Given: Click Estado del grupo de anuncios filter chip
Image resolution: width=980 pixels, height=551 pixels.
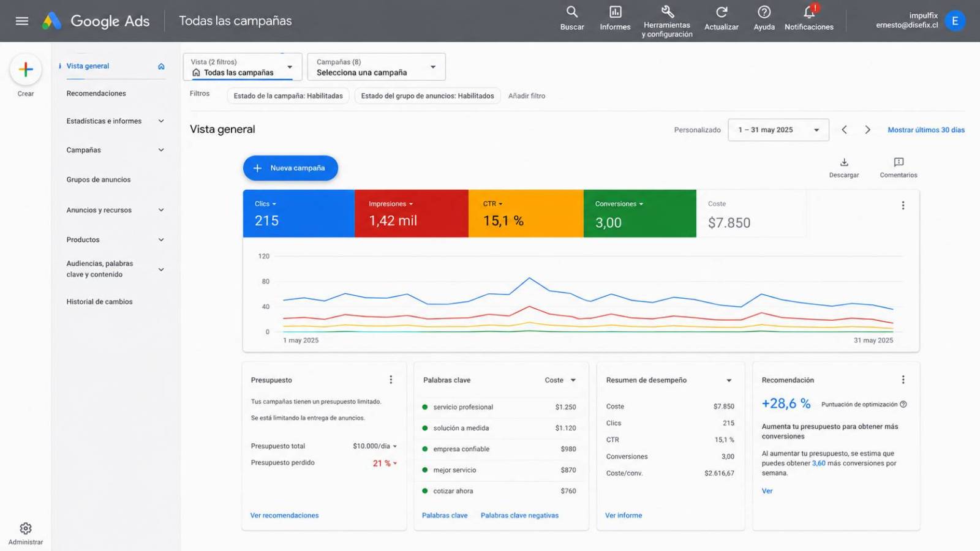Looking at the screenshot, I should [428, 96].
